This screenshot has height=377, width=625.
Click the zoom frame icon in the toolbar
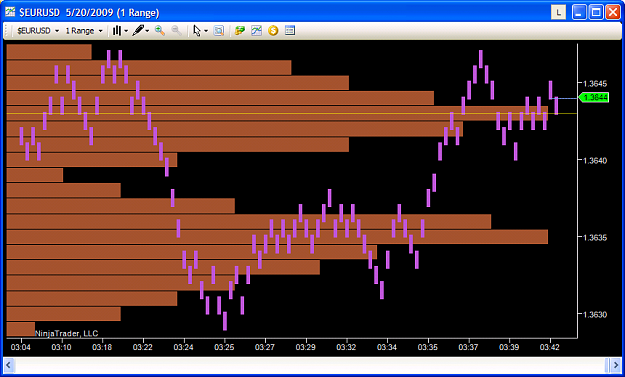tap(218, 31)
